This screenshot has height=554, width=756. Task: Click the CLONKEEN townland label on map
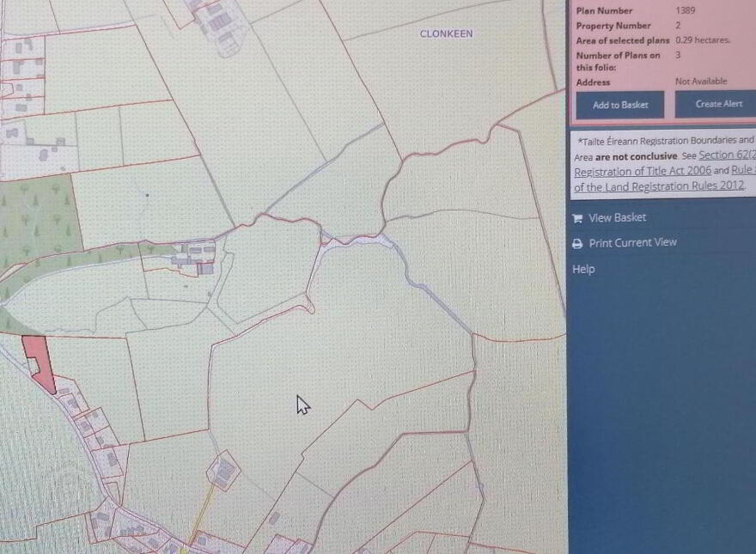[446, 33]
